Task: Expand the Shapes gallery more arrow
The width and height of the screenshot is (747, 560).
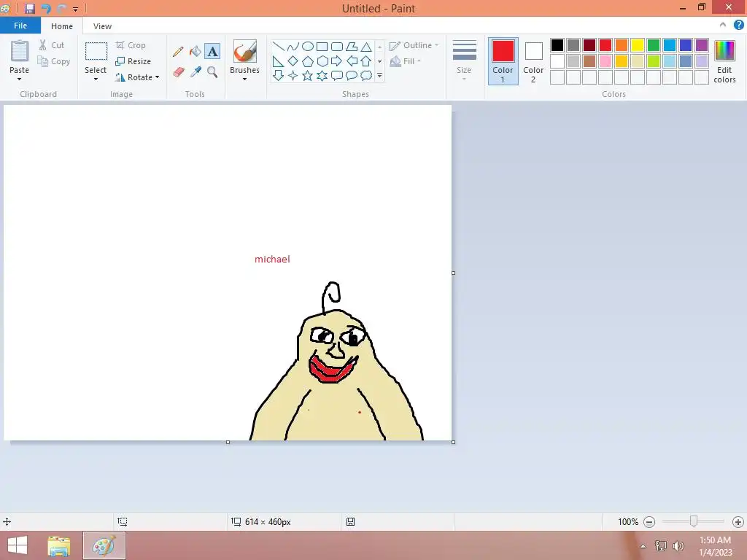Action: 379,75
